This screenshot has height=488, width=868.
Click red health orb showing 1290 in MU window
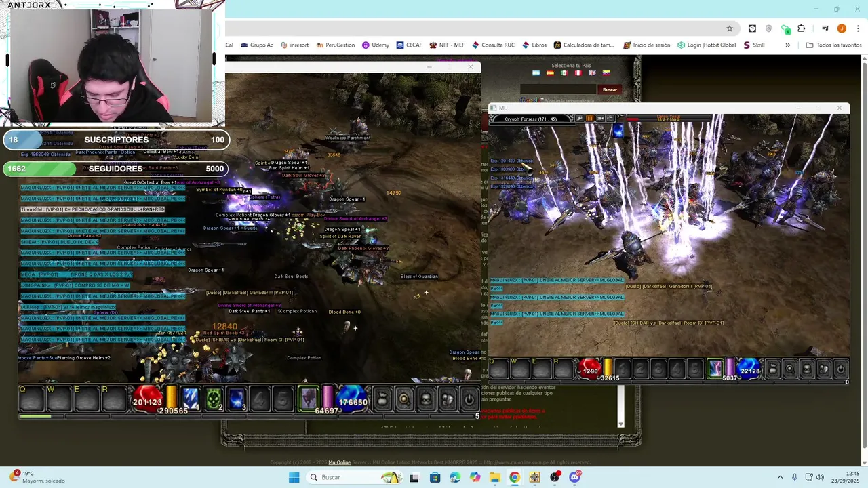[x=590, y=368]
